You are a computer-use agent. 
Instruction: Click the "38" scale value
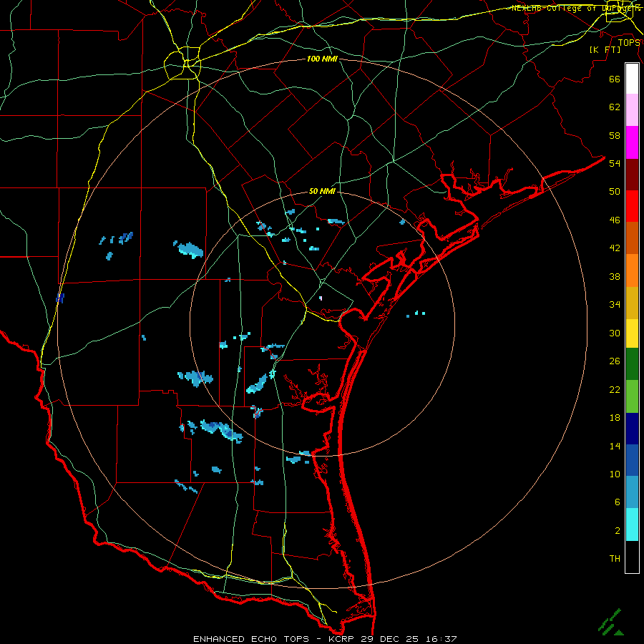coord(615,276)
